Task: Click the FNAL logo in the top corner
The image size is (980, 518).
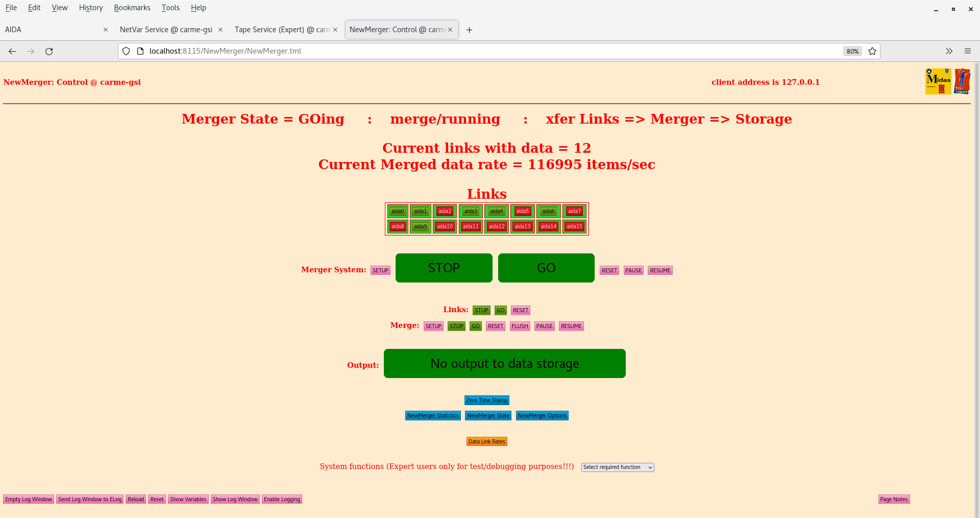Action: [963, 81]
